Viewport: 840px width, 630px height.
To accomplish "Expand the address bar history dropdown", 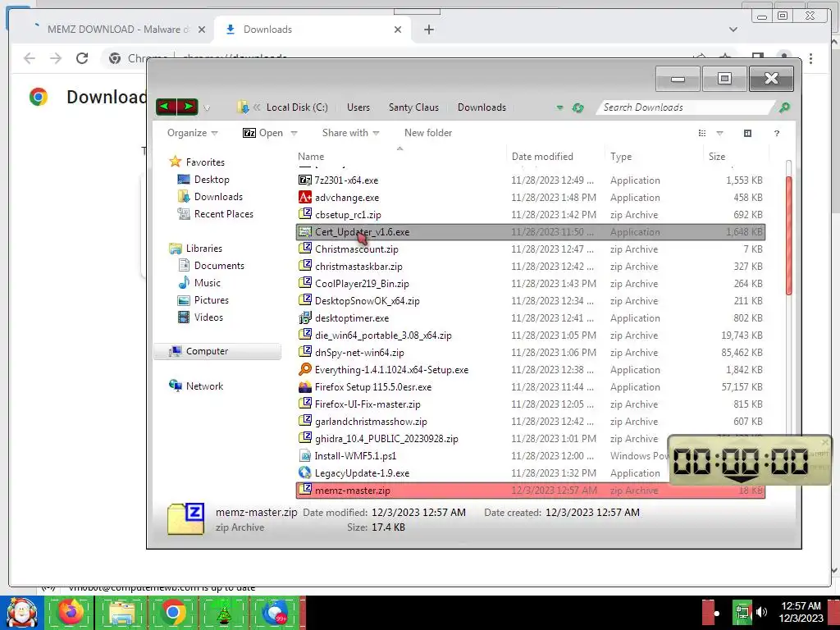I will click(x=559, y=107).
